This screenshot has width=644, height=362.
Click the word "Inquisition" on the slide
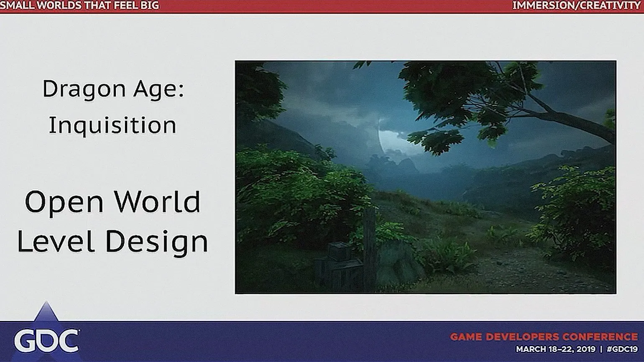coord(112,125)
